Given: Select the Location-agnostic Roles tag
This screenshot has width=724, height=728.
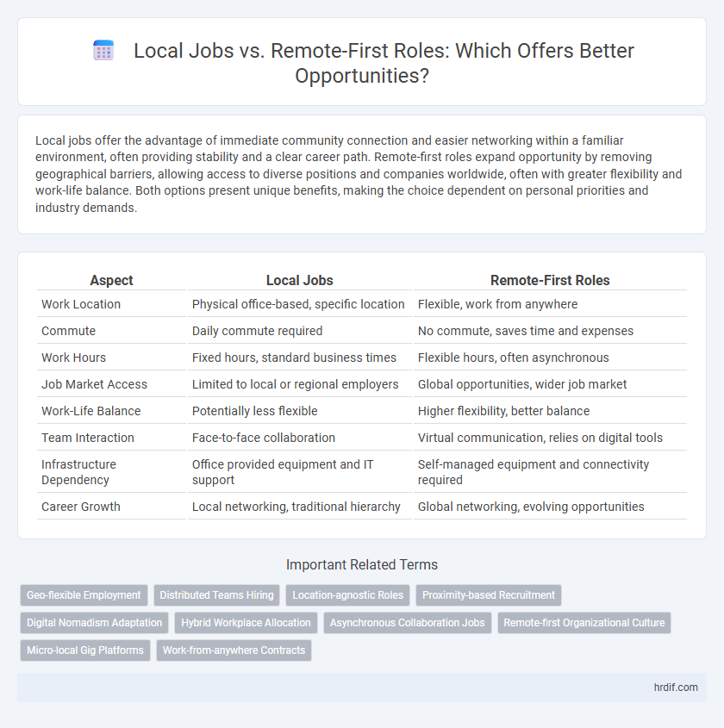Looking at the screenshot, I should click(348, 595).
